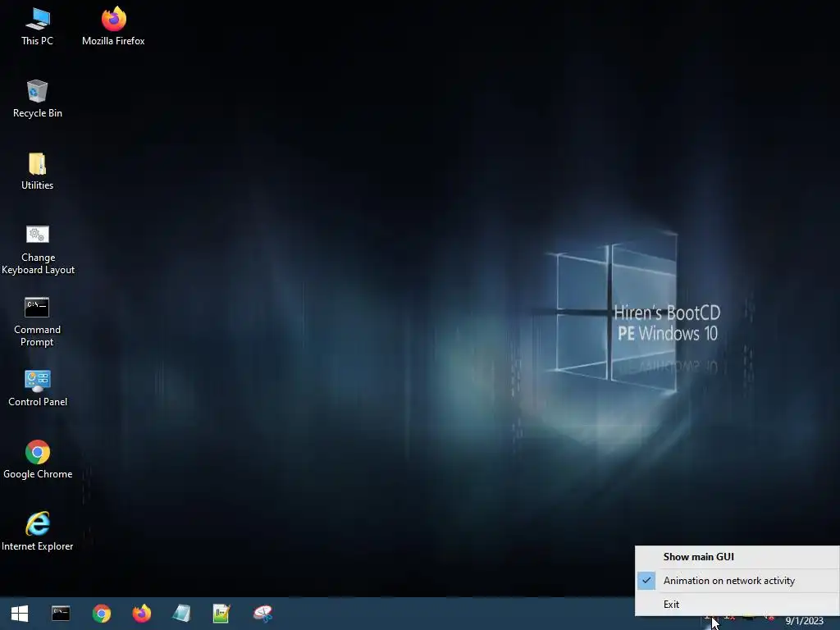
Task: Open the blue notebook taskbar icon
Action: click(x=181, y=614)
